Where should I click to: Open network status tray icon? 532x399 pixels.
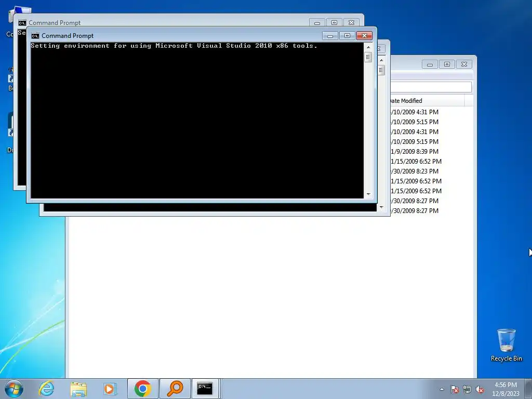(467, 389)
